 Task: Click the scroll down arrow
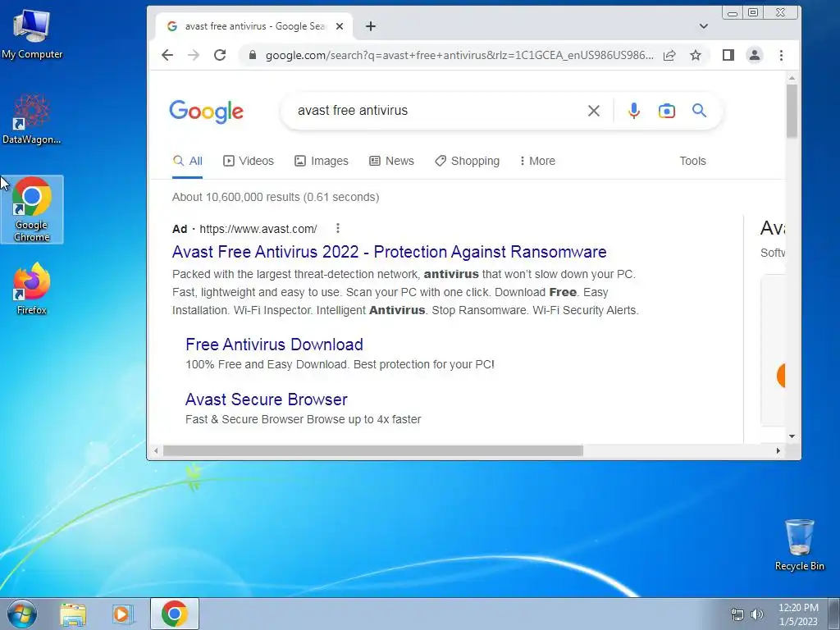(x=792, y=436)
